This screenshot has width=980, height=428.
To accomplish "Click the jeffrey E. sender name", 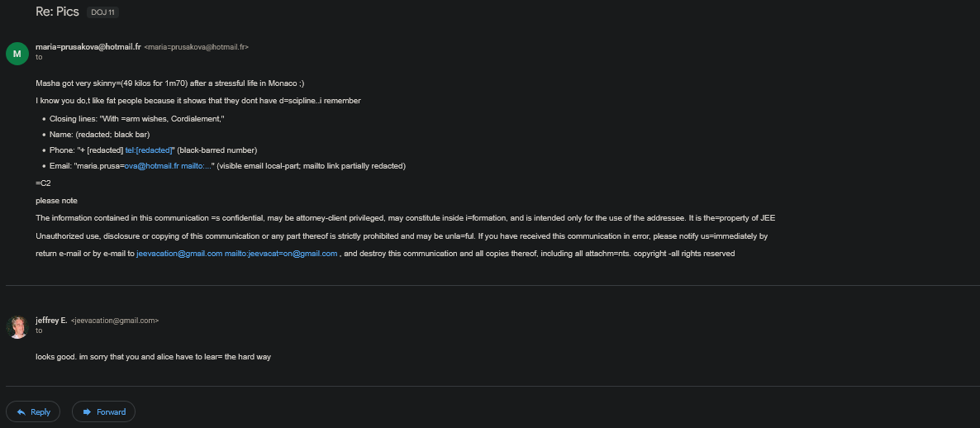I will click(x=51, y=320).
